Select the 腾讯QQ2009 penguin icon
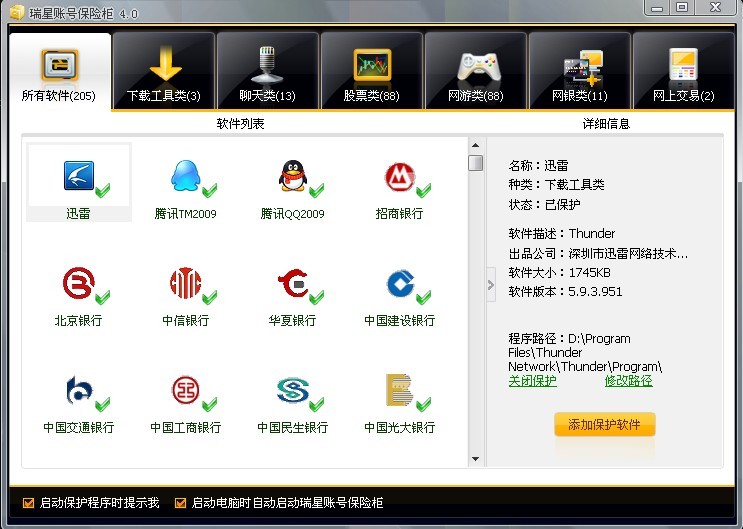 [x=293, y=175]
